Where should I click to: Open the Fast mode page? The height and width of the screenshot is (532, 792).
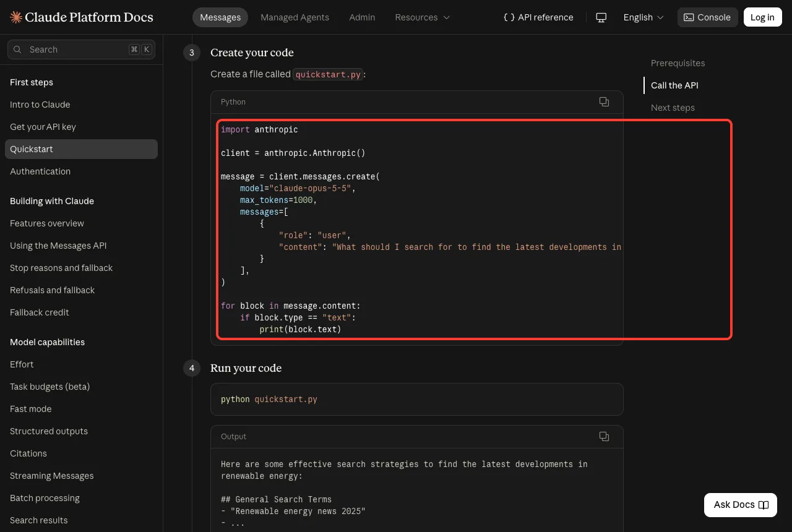tap(31, 409)
